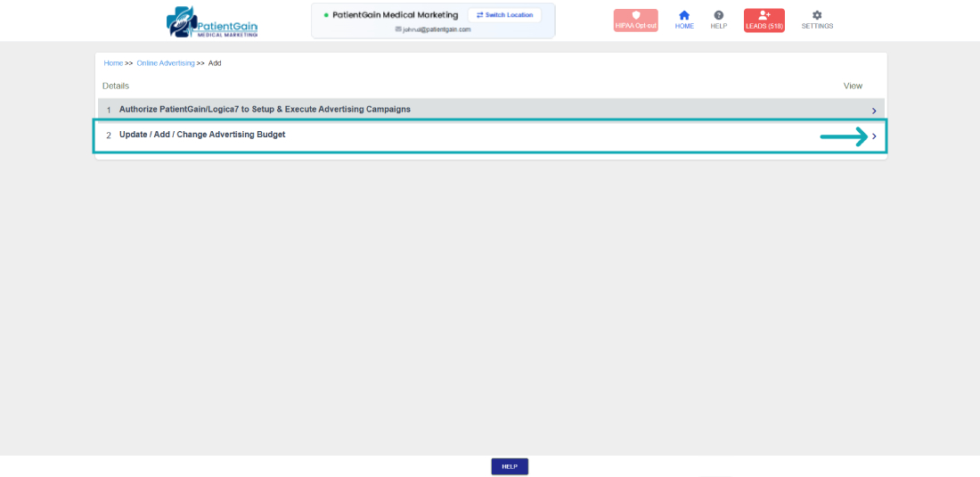This screenshot has width=980, height=477.
Task: Click the Details column header
Action: point(116,86)
